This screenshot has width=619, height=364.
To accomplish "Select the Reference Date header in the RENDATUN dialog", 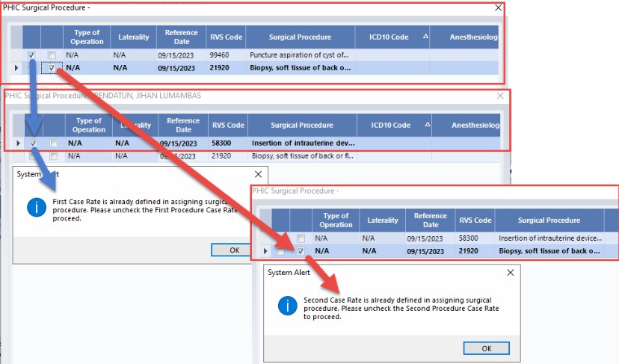I will 183,125.
